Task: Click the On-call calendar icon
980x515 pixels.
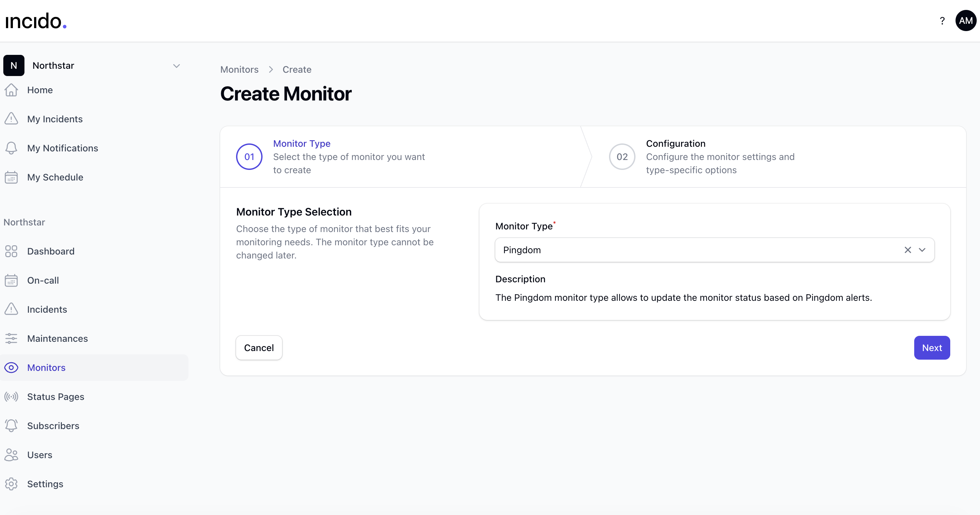Action: tap(12, 280)
